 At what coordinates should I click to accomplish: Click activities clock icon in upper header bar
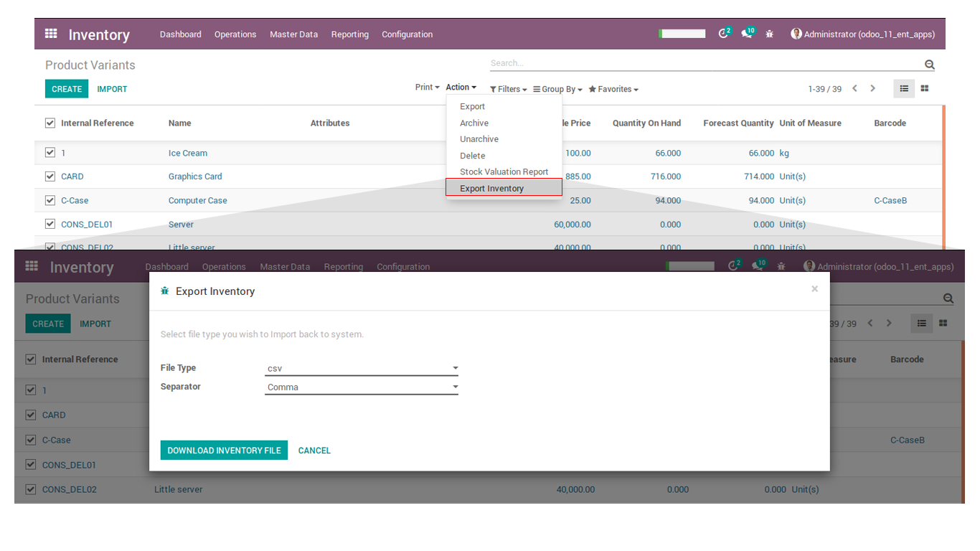coord(723,34)
